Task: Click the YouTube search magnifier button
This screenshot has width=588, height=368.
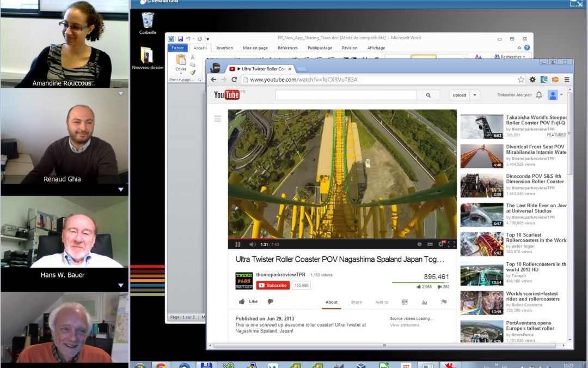Action: (428, 95)
